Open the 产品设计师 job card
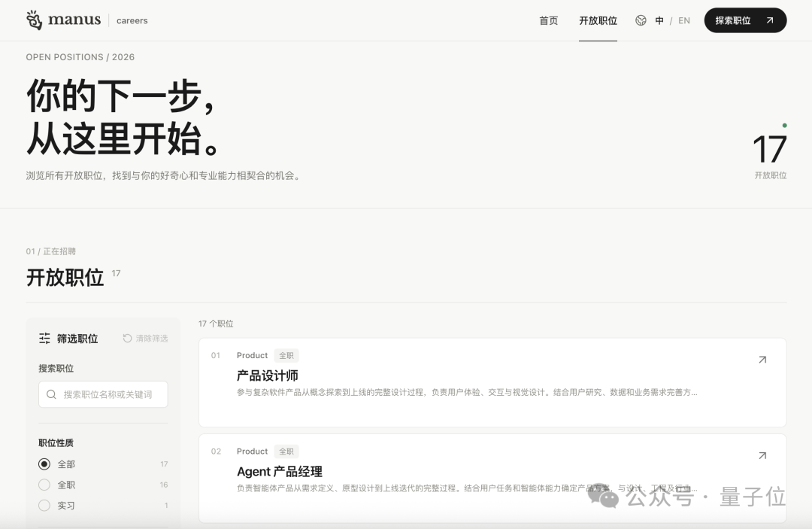 (492, 382)
